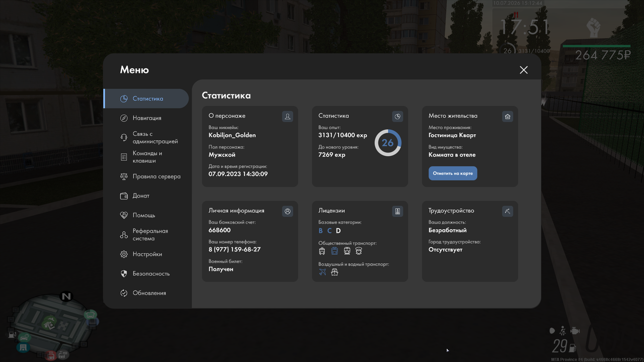
Task: Click the Отметить на карте button
Action: coord(453,173)
